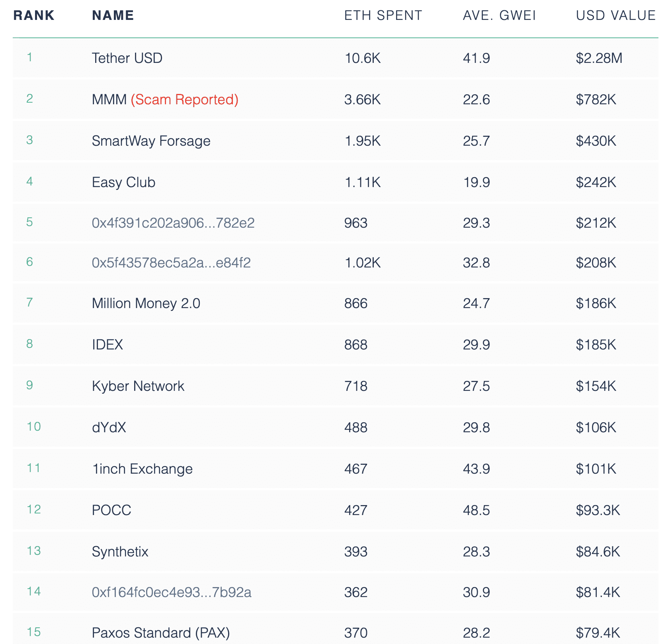
Task: Open the Synthetix entry
Action: (120, 552)
